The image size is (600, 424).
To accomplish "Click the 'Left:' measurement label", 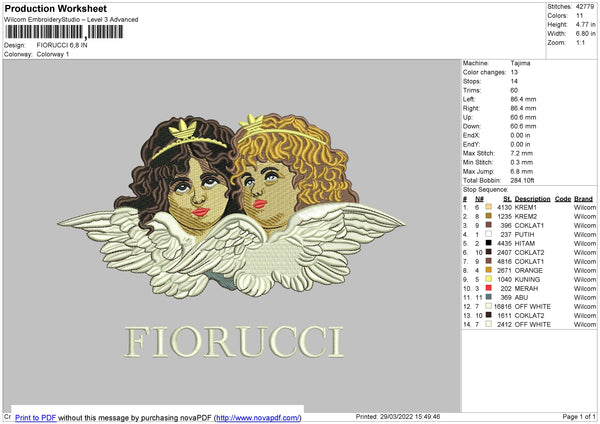I will [x=469, y=99].
